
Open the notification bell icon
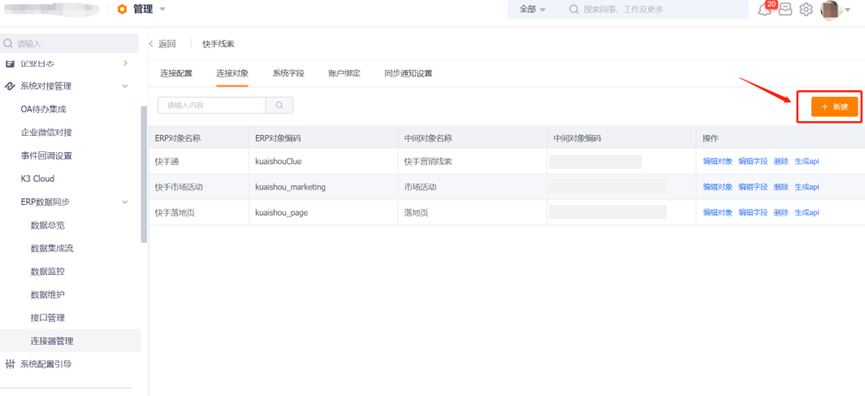(765, 10)
